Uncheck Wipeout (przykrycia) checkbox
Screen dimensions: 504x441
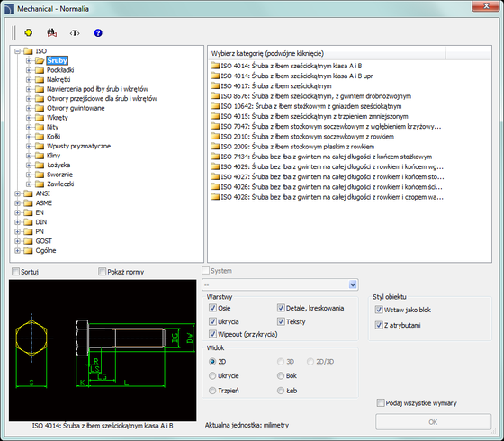[212, 334]
